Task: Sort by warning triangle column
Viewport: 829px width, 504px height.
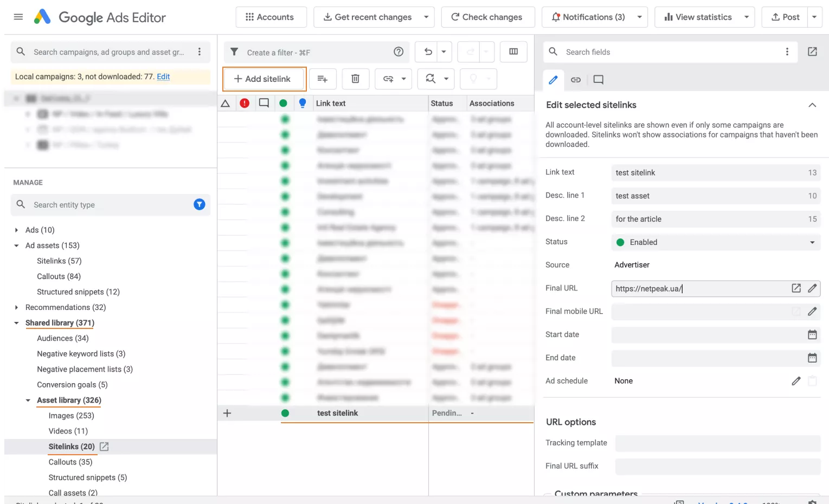Action: pos(226,104)
